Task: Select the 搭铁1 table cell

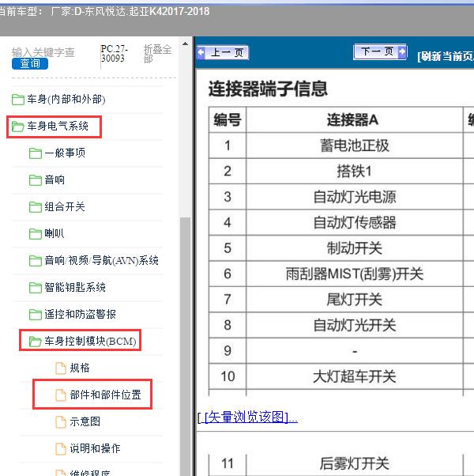Action: [354, 171]
